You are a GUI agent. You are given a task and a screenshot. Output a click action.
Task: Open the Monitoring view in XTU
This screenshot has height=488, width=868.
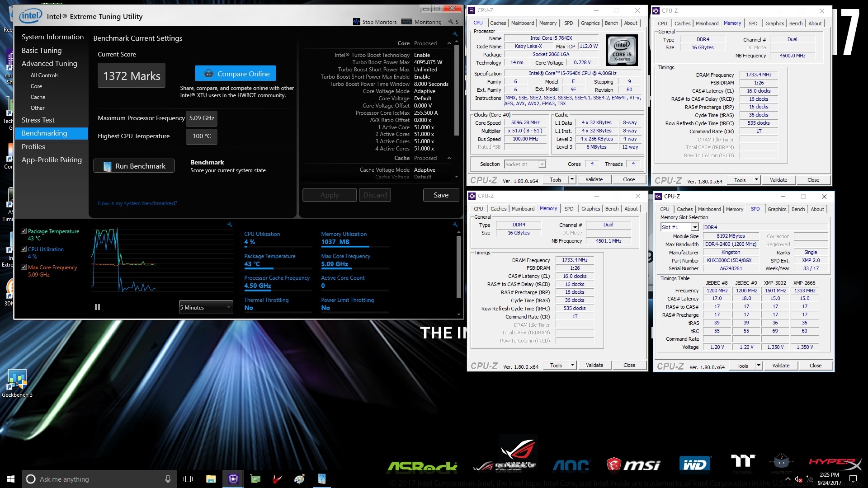[x=421, y=22]
